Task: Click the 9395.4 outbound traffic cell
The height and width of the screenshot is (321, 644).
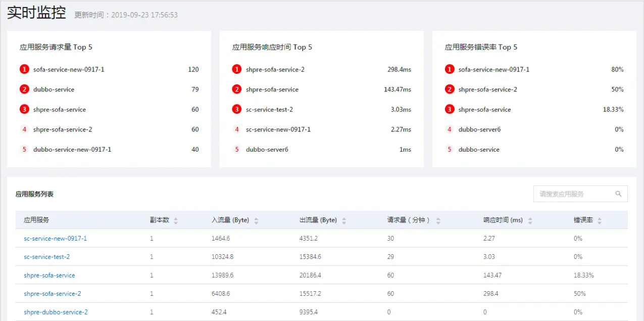Action: pos(309,312)
